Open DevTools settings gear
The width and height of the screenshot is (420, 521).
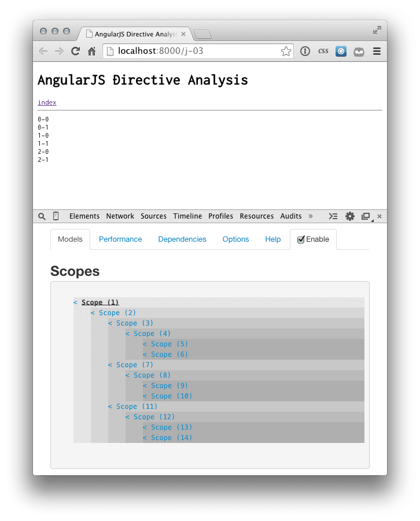point(350,216)
